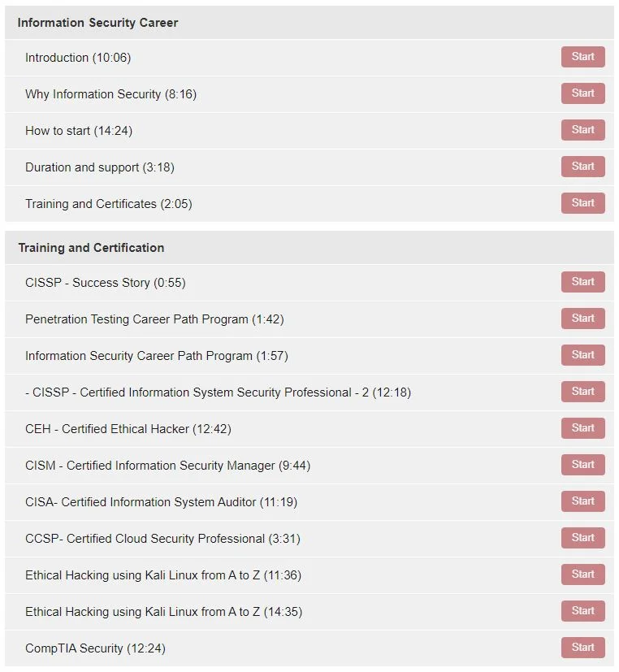The width and height of the screenshot is (619, 672).
Task: Start CISA Certified Information System Auditor
Action: 582,501
